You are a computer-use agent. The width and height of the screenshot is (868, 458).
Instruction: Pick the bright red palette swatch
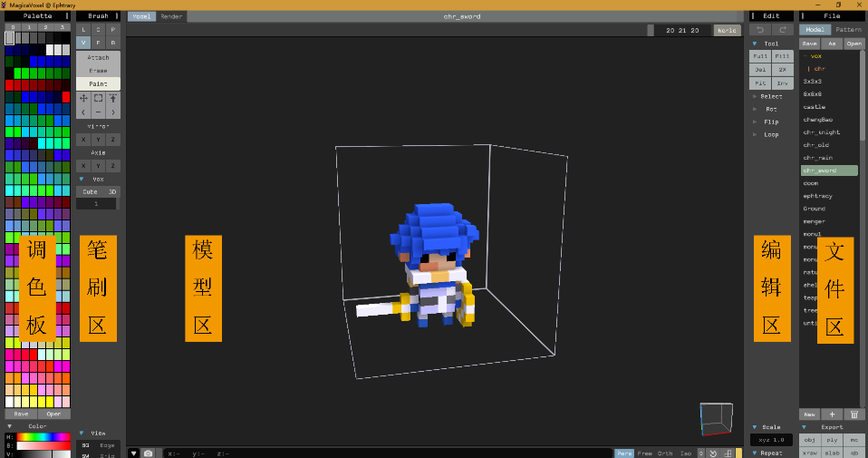[66, 97]
